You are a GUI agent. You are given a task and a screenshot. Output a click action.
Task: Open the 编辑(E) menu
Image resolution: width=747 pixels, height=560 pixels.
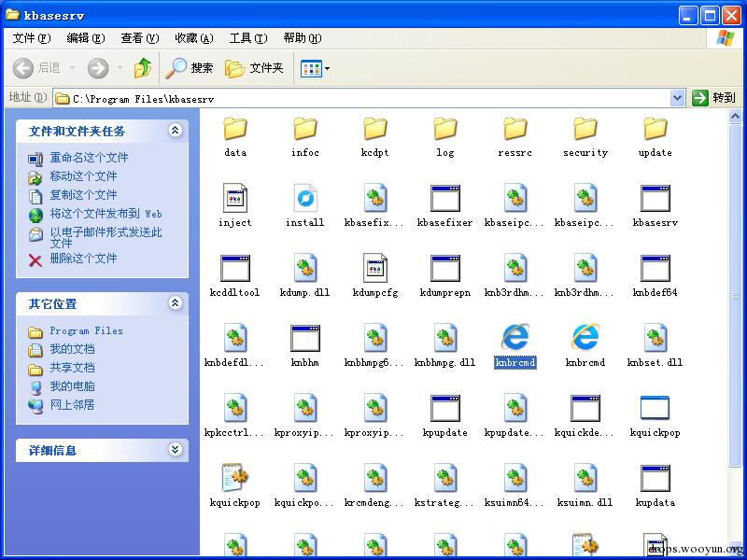86,38
